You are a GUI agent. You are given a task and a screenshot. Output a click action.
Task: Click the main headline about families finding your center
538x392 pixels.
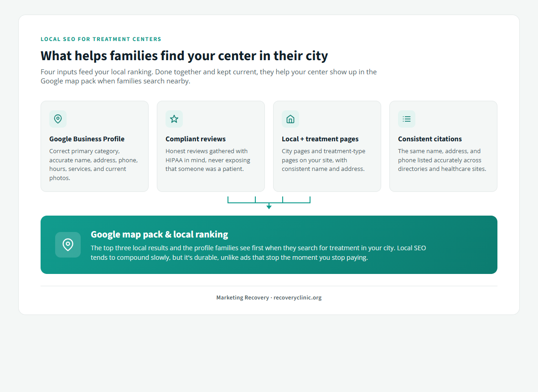pos(184,56)
